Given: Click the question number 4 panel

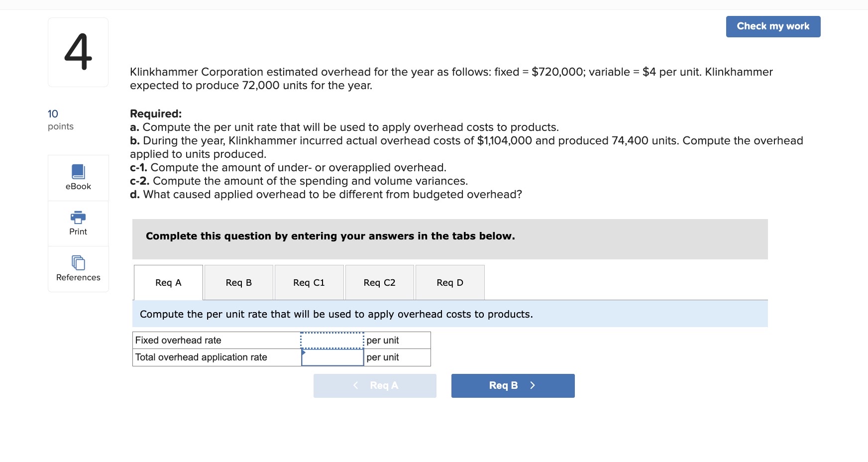Looking at the screenshot, I should 78,52.
